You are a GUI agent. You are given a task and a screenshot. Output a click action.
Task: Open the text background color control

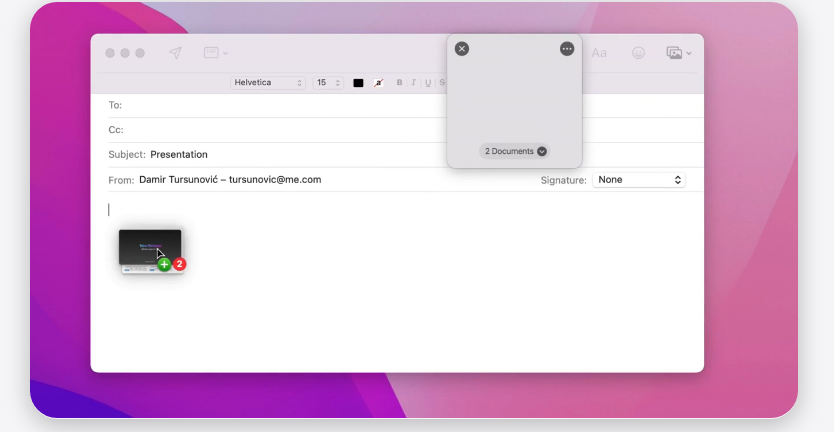point(378,83)
